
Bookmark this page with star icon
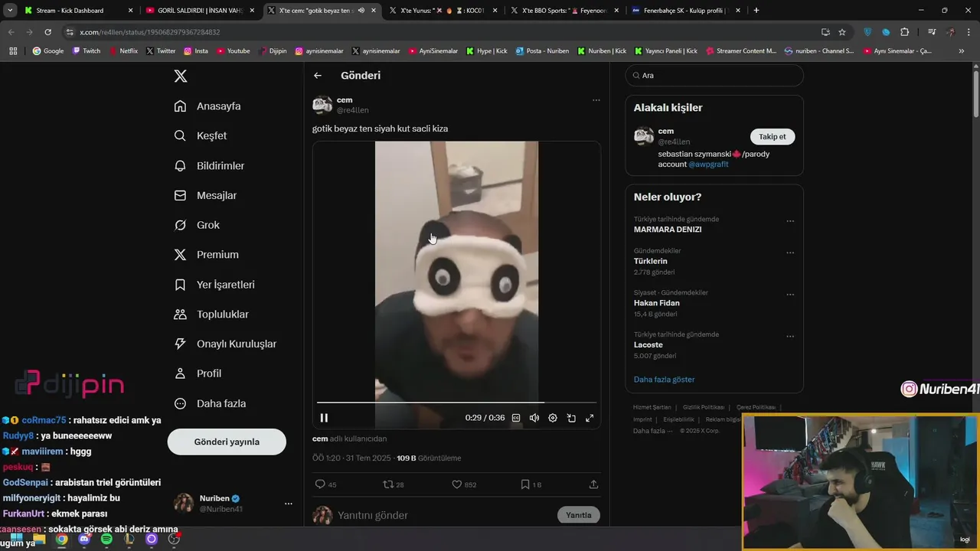pos(842,32)
